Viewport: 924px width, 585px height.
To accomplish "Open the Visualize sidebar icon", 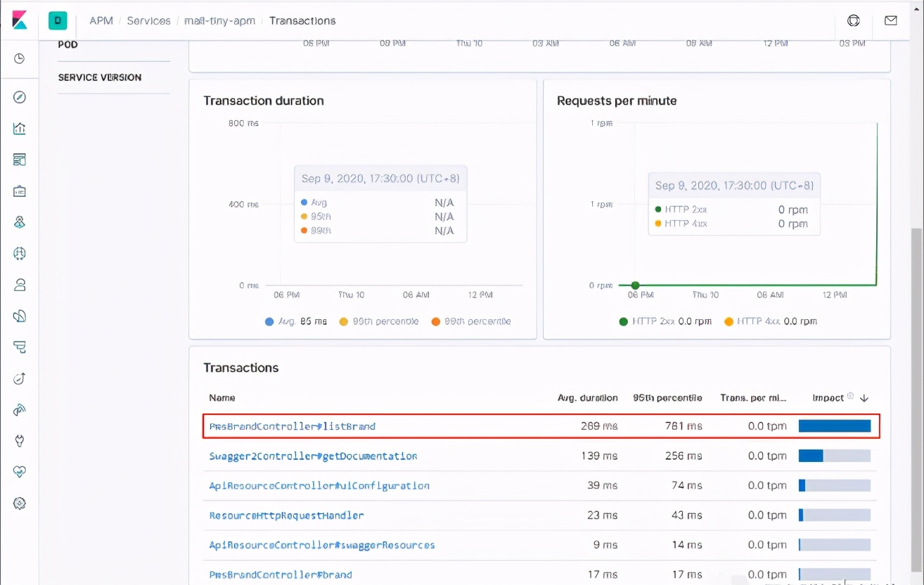I will (x=20, y=128).
